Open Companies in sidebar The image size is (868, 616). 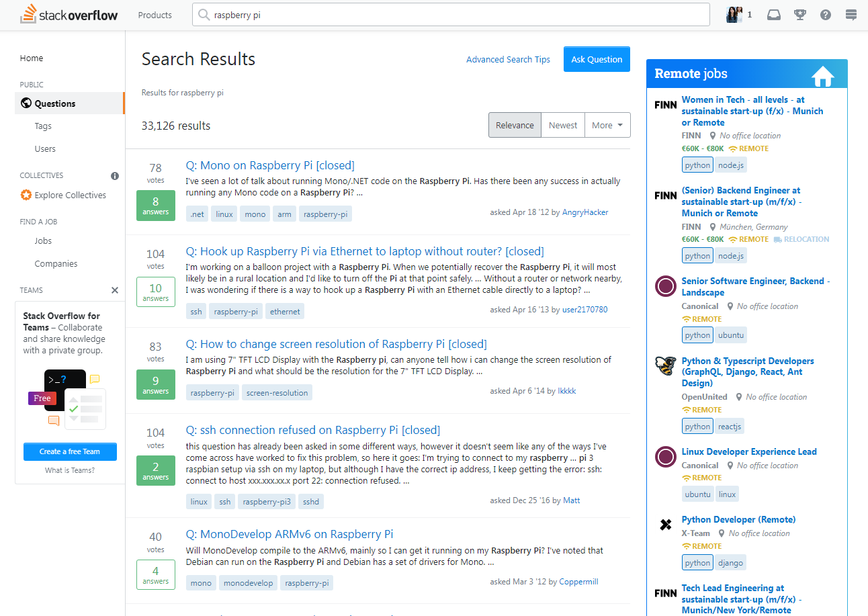point(56,264)
